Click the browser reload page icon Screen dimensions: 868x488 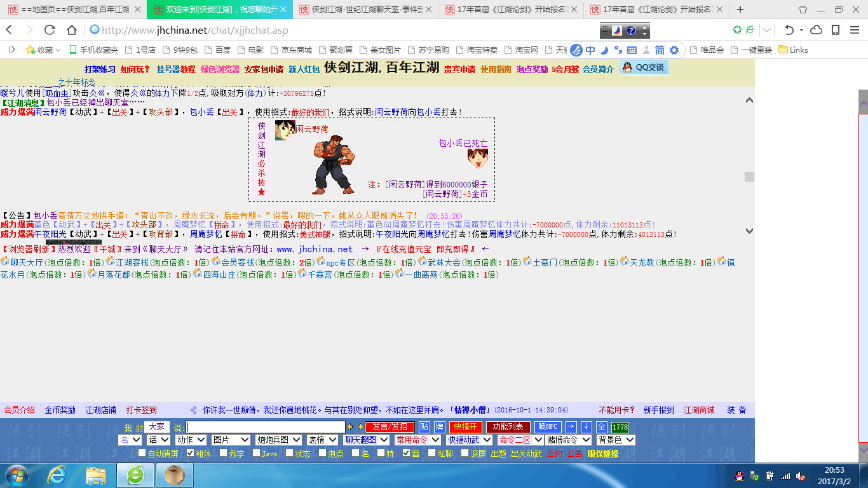[x=50, y=30]
